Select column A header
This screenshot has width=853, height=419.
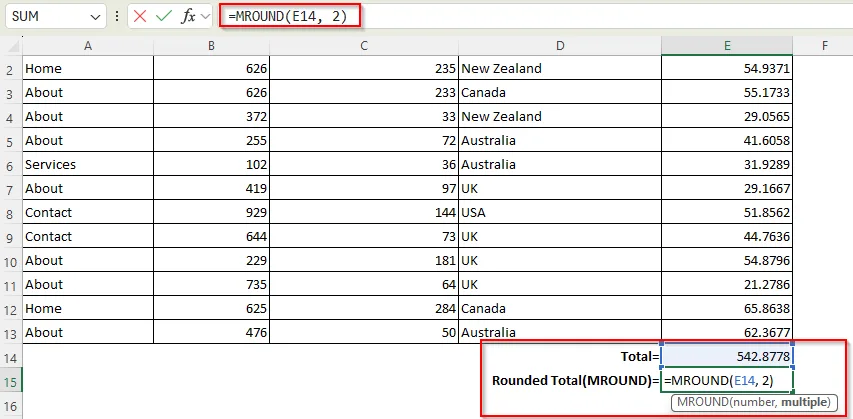[x=88, y=46]
